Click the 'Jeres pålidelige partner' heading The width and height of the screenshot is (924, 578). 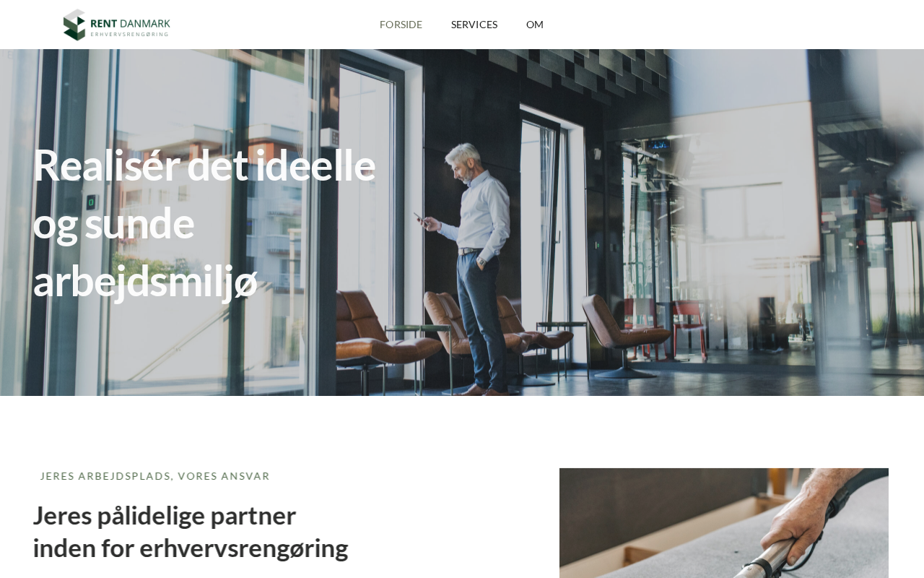[x=165, y=516]
